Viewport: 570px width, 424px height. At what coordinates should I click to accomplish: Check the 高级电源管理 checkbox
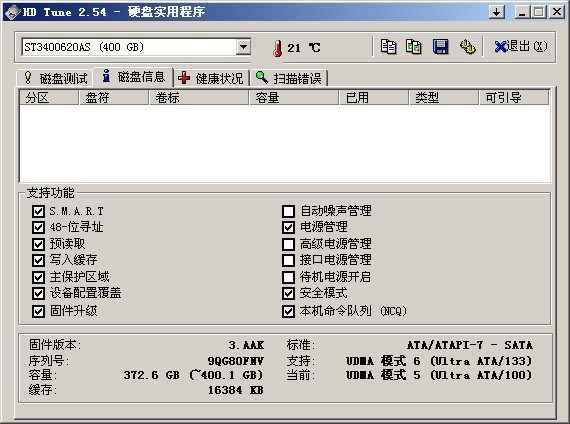point(288,244)
